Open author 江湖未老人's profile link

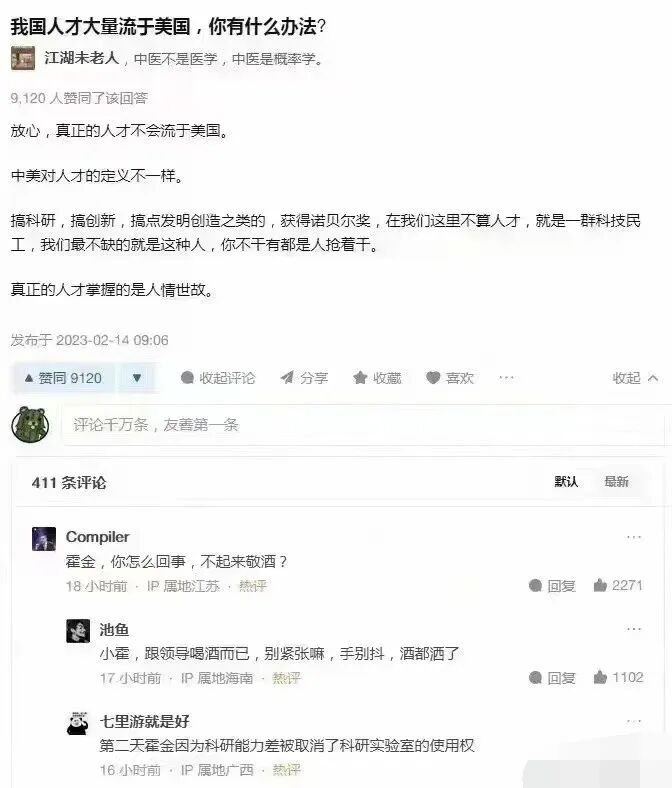point(82,58)
